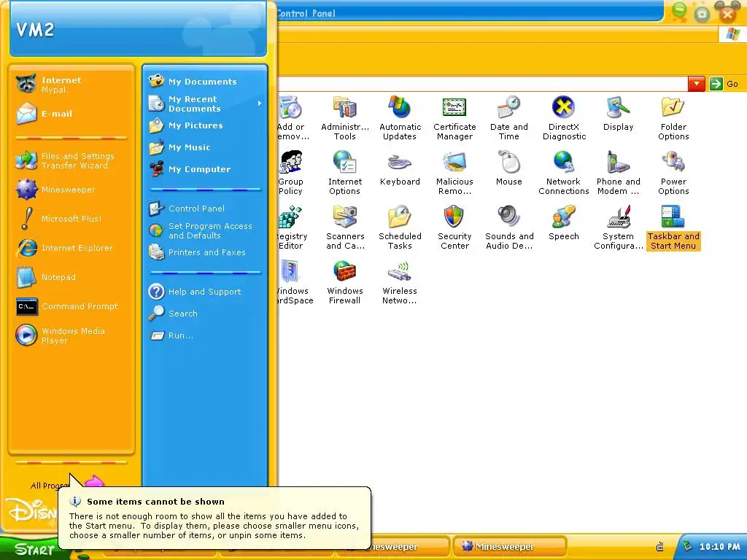This screenshot has height=560, width=747.
Task: Open Notepad from the Start menu
Action: pyautogui.click(x=71, y=276)
